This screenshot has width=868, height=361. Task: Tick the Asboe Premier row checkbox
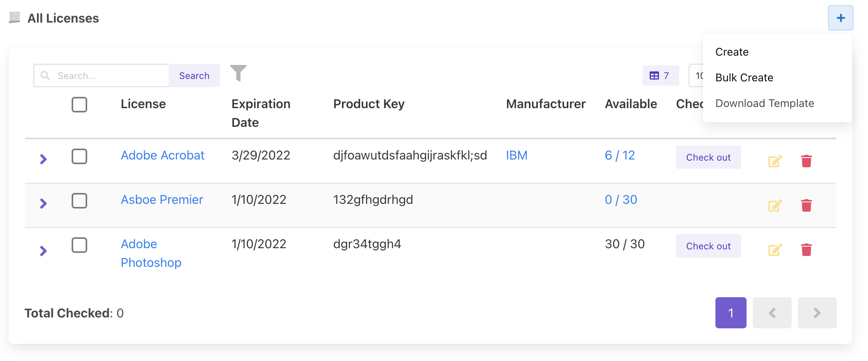click(x=79, y=201)
